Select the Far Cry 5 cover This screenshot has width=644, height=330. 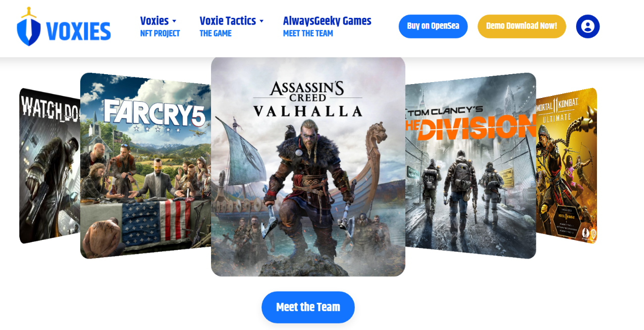146,166
